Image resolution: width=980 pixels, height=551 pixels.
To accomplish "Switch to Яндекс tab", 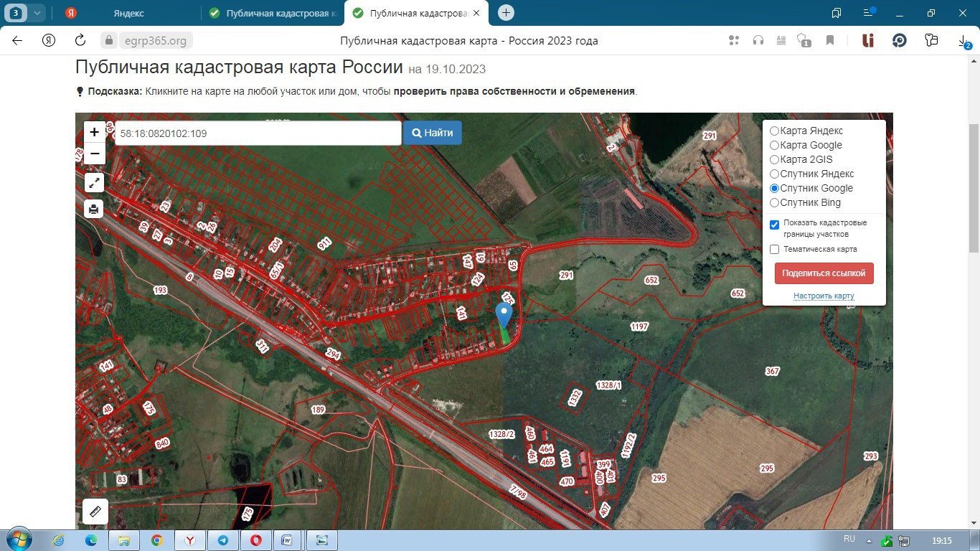I will coord(128,13).
